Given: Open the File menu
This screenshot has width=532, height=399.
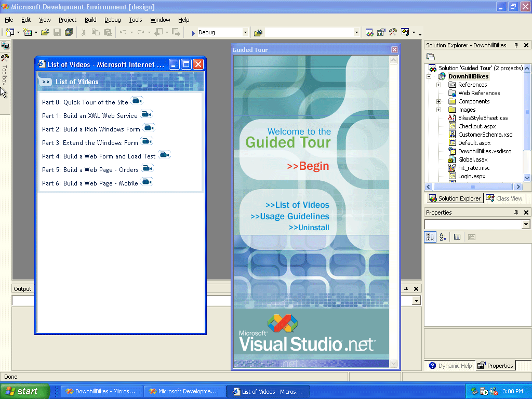Looking at the screenshot, I should click(x=9, y=20).
